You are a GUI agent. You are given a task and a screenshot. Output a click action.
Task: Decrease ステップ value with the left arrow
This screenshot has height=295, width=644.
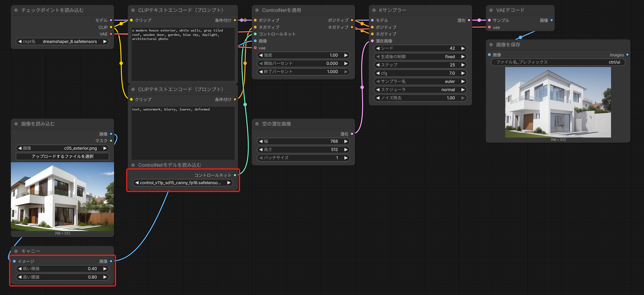[378, 65]
